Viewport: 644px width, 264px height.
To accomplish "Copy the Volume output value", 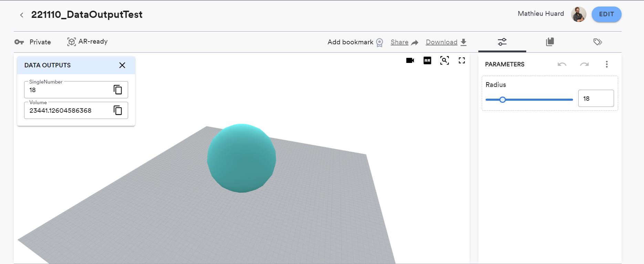I will click(x=118, y=110).
